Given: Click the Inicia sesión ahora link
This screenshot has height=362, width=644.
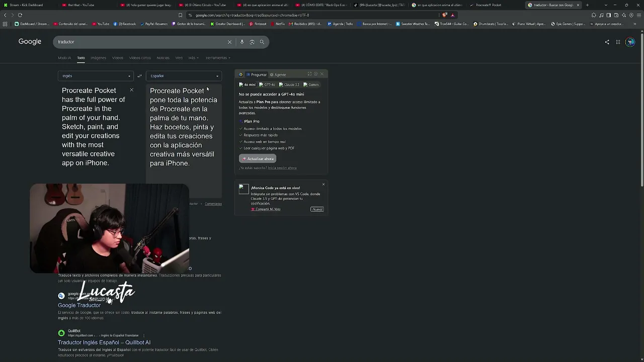Looking at the screenshot, I should [282, 168].
